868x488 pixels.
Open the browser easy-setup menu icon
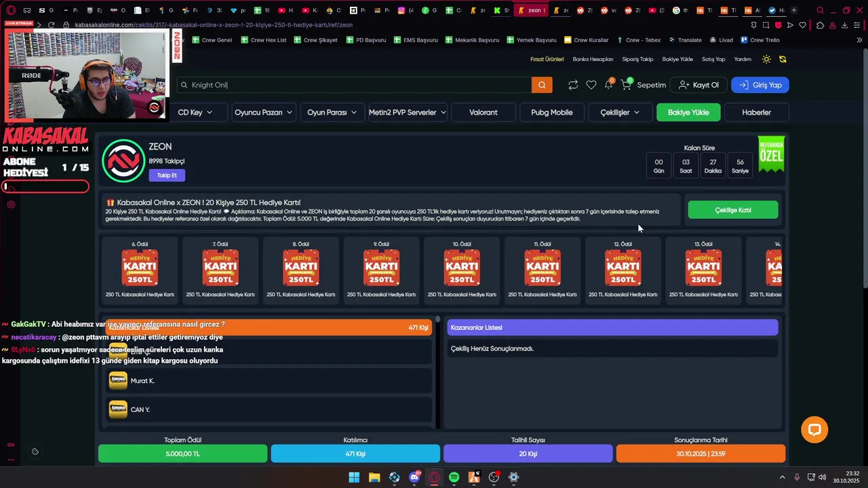[857, 25]
